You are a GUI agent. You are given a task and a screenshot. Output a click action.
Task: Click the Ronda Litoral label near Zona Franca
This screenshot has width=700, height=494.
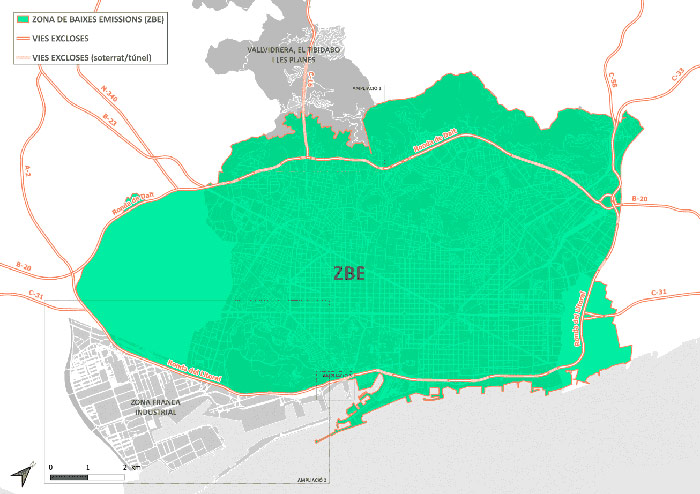tap(193, 370)
